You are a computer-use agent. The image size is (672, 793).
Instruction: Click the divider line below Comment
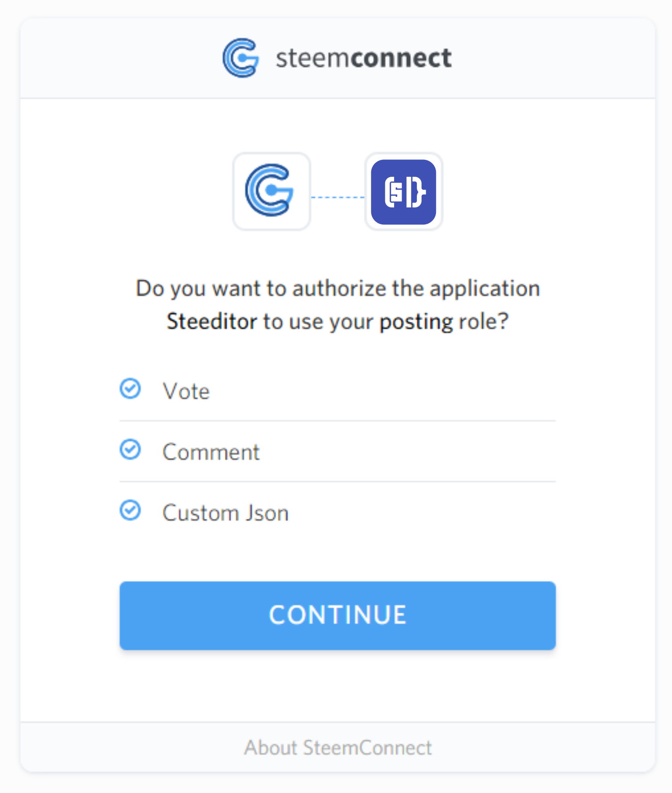click(338, 481)
